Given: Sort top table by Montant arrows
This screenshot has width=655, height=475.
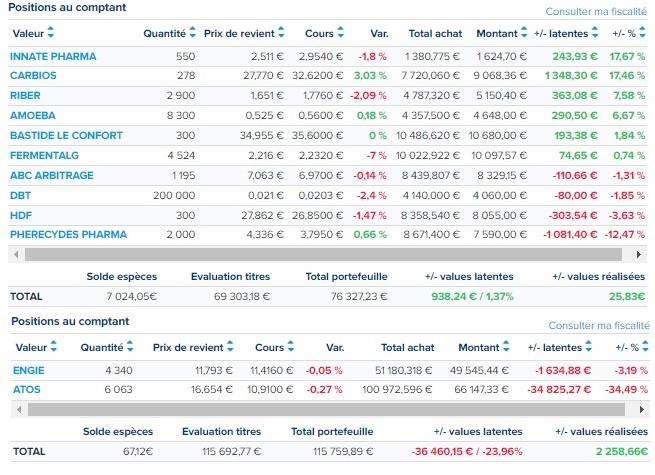Looking at the screenshot, I should (524, 32).
